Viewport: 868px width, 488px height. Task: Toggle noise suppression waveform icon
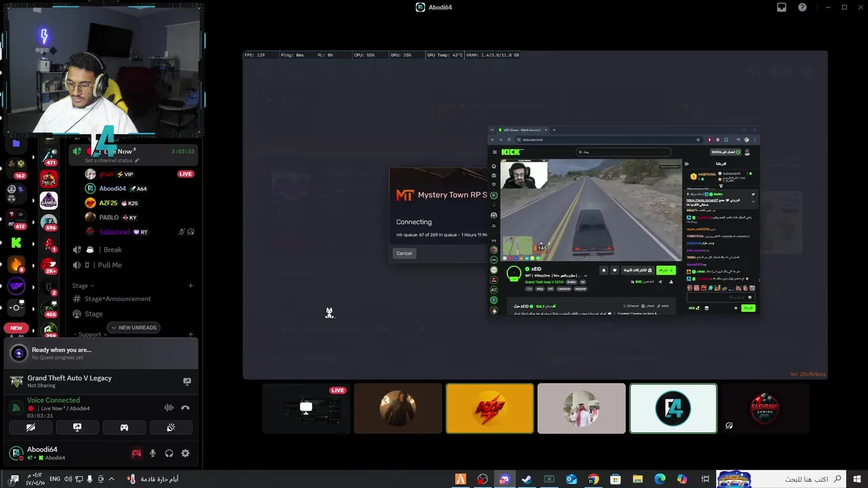tap(169, 407)
